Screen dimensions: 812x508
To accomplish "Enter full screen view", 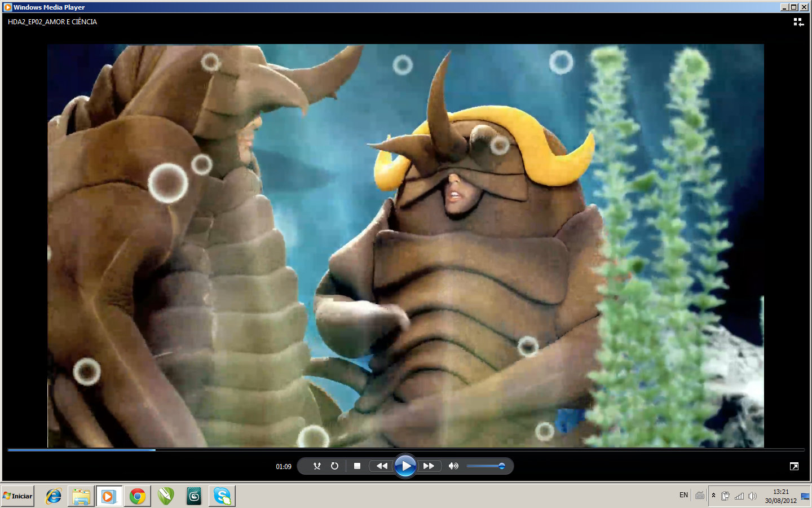I will point(794,466).
